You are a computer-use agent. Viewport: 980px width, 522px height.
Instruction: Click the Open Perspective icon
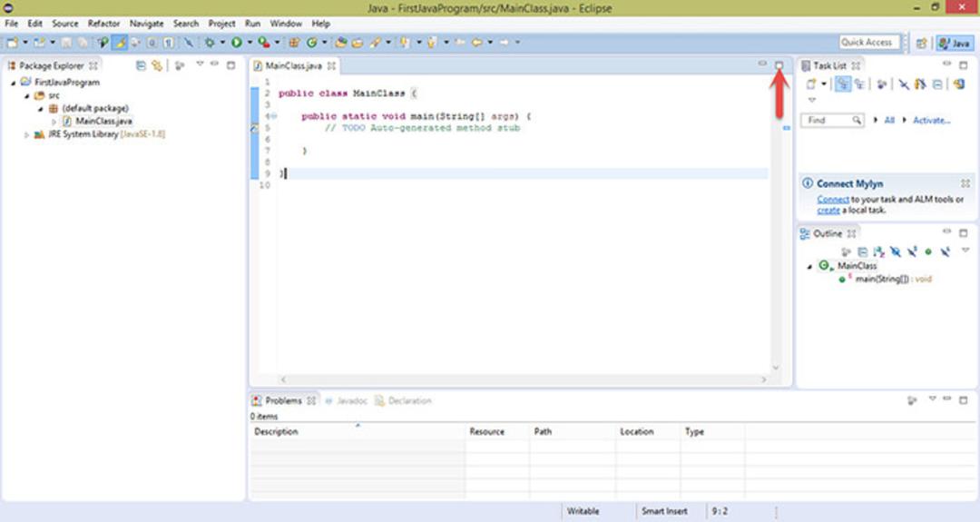(x=921, y=44)
